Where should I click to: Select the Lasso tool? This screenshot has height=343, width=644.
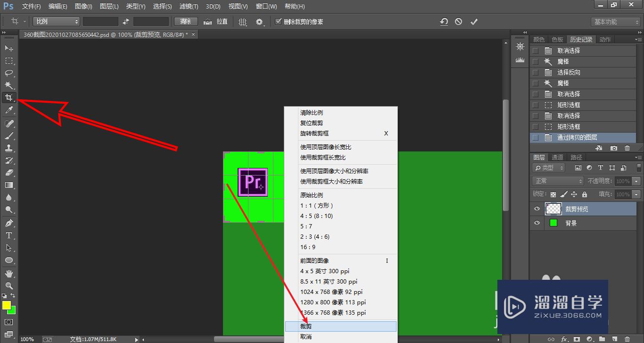tap(9, 73)
